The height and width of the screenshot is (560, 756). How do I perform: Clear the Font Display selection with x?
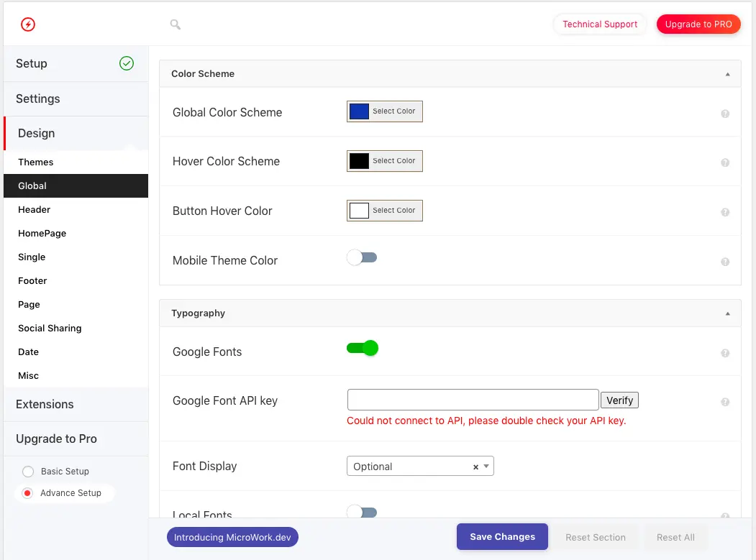click(475, 467)
